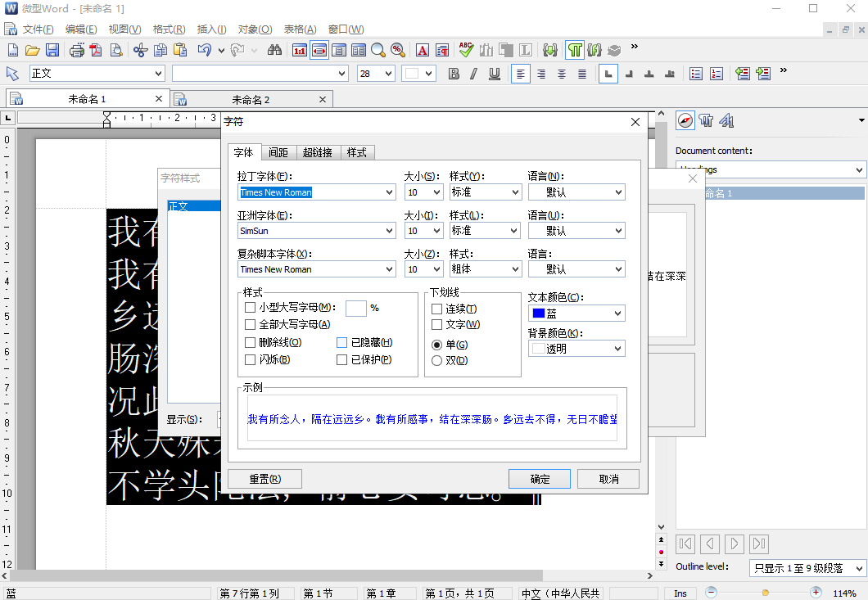Switch to the 超链接 tab
Screen dimensions: 868x600
coord(318,153)
